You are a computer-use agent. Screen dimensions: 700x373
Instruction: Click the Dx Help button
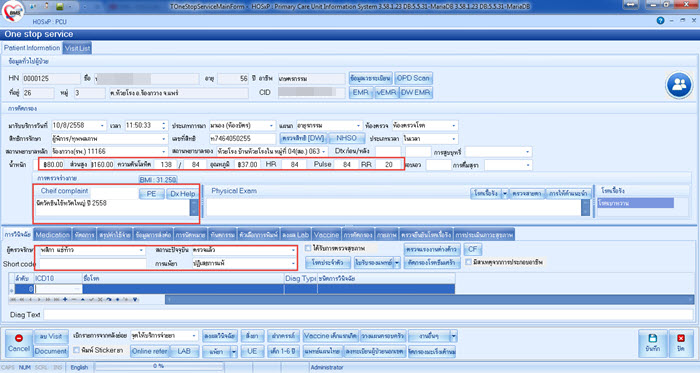(183, 194)
